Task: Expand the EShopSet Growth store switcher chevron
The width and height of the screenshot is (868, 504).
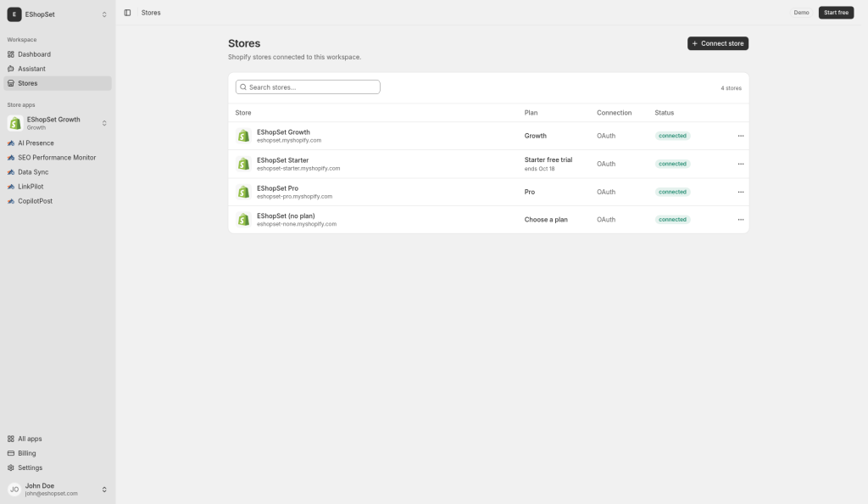Action: click(104, 123)
